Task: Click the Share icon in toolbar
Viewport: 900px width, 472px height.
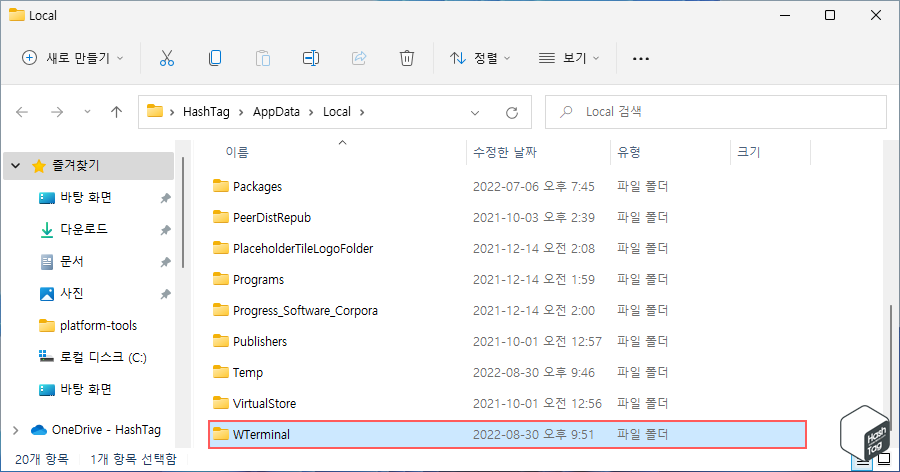Action: (359, 58)
